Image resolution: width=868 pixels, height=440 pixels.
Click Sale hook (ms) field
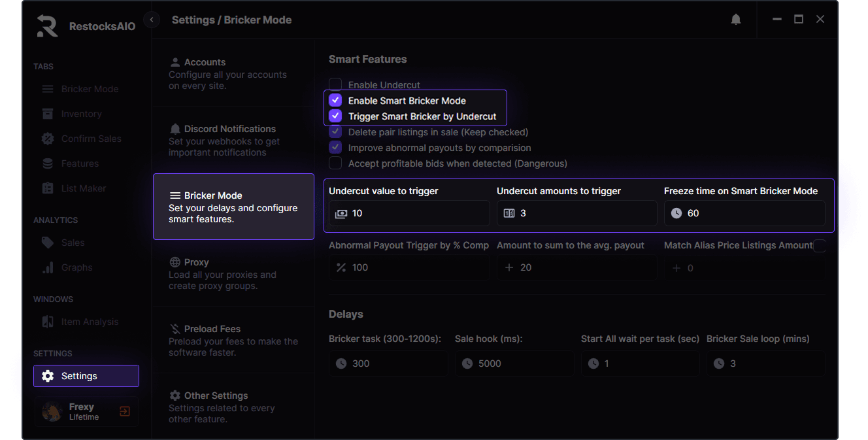[514, 364]
